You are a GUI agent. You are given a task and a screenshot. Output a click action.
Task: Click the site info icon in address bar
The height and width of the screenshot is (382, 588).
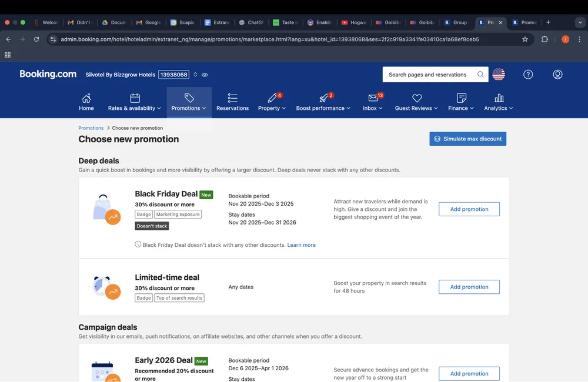(x=54, y=39)
